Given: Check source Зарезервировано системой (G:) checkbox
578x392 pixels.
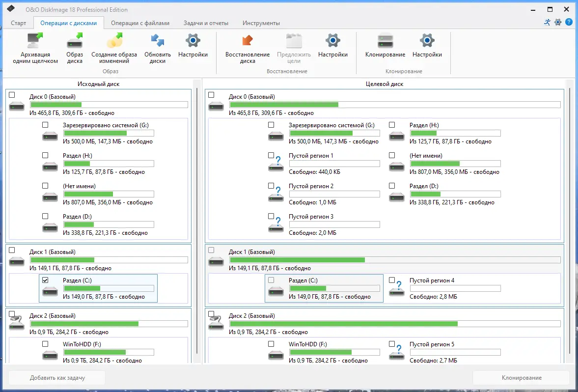Looking at the screenshot, I should pyautogui.click(x=45, y=125).
